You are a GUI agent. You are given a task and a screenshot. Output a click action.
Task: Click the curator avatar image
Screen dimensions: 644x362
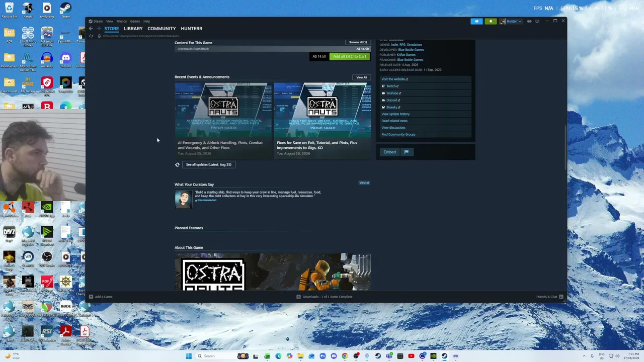tap(183, 199)
